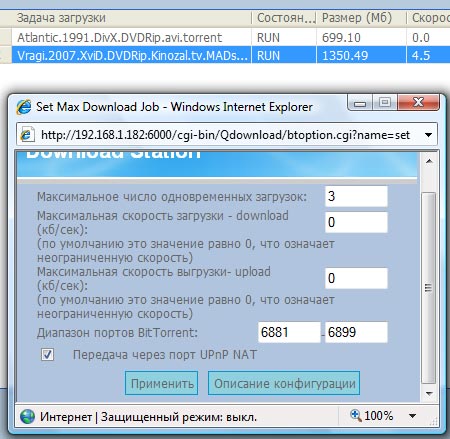Click the scrollbar up arrow in the dialog
Screen dimensions: 450x439
tap(429, 161)
